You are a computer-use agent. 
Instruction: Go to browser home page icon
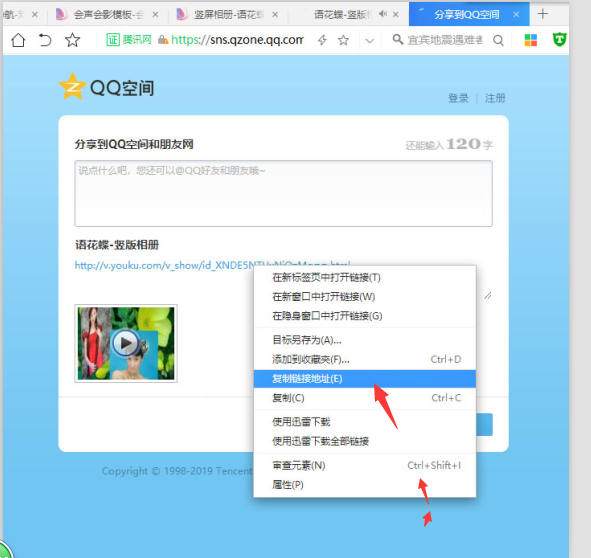[x=18, y=40]
